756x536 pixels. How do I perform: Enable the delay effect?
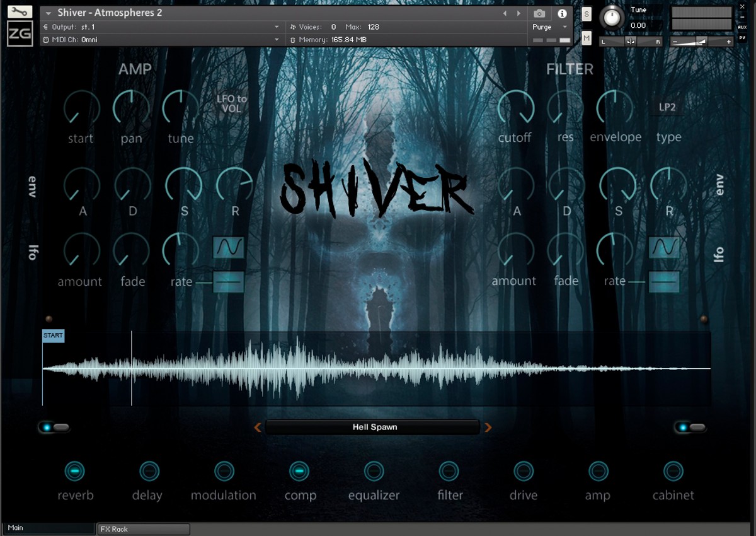tap(149, 471)
